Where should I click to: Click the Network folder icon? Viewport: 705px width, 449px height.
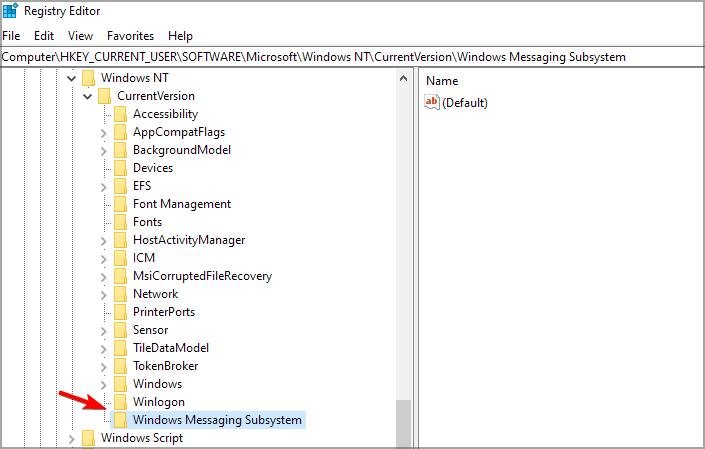120,294
